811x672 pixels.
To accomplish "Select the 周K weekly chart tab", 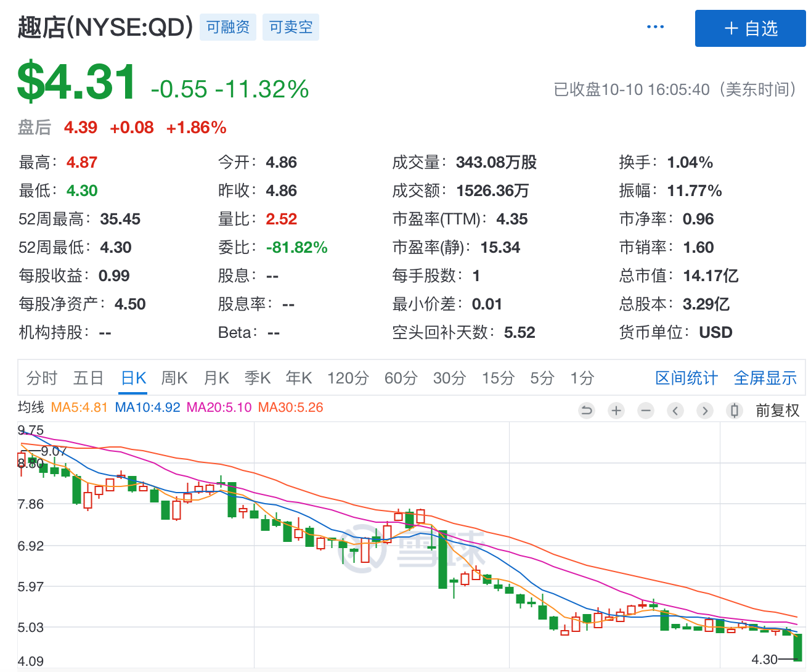I will (x=174, y=378).
